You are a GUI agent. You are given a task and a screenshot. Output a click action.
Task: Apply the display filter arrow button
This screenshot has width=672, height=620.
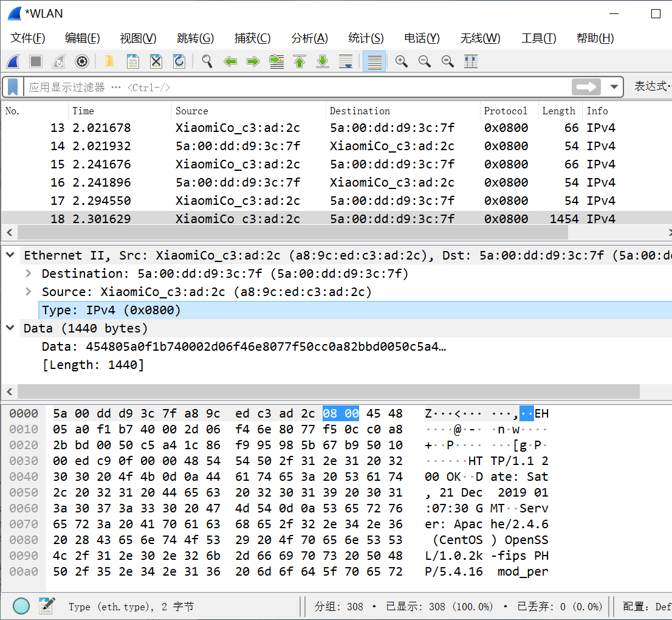click(586, 87)
